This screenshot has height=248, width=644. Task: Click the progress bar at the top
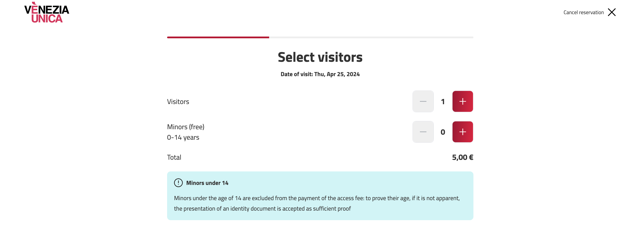[320, 37]
